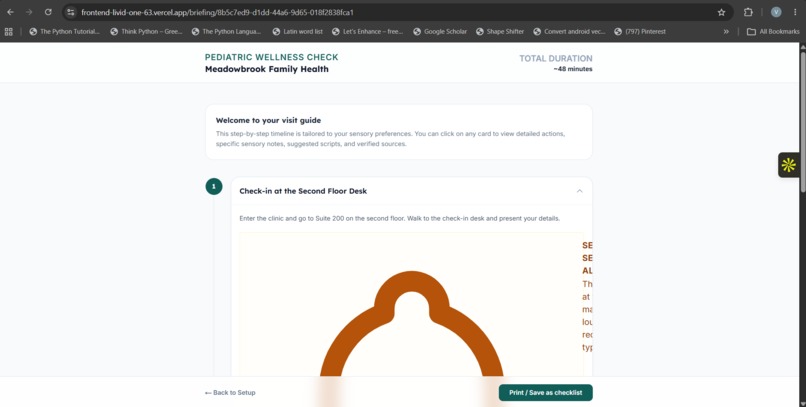Open the Shape Shifter bookmark
The image size is (806, 407).
coord(500,31)
